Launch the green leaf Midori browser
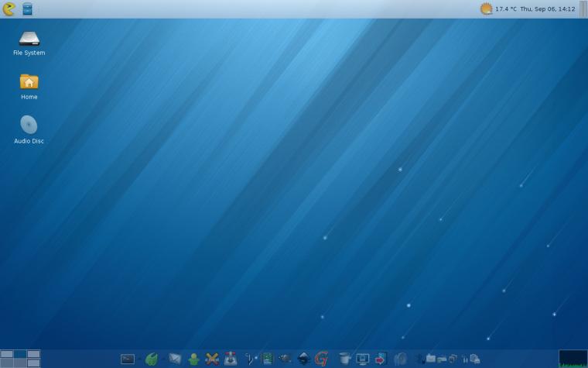The width and height of the screenshot is (588, 368). tap(152, 359)
